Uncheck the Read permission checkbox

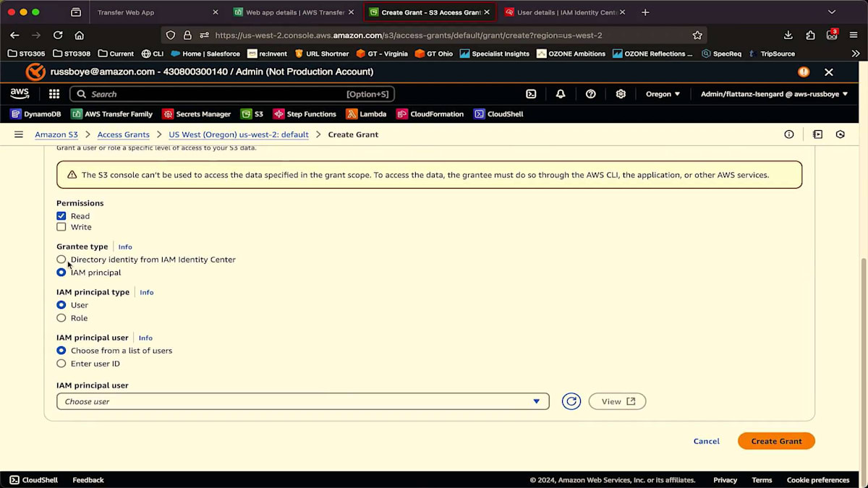[x=61, y=215]
